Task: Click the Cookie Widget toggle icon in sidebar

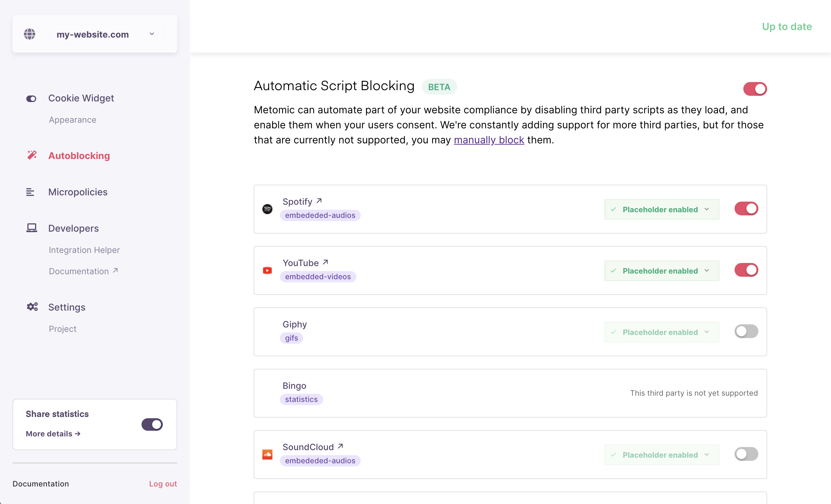Action: (31, 98)
